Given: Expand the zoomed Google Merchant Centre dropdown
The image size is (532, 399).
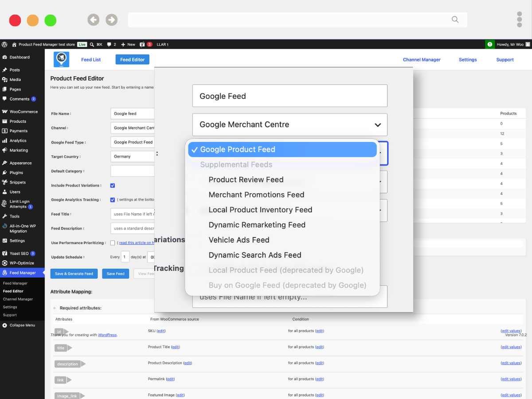Looking at the screenshot, I should 290,125.
